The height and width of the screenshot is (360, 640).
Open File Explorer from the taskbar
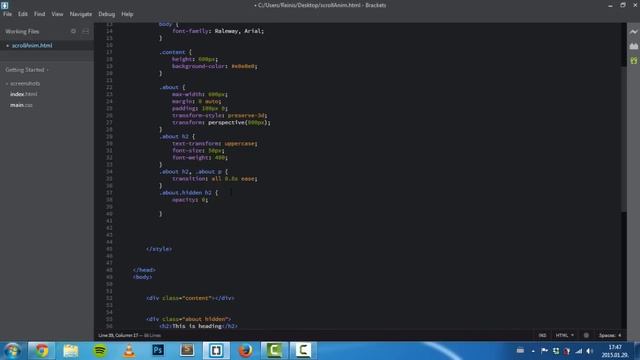(71, 350)
